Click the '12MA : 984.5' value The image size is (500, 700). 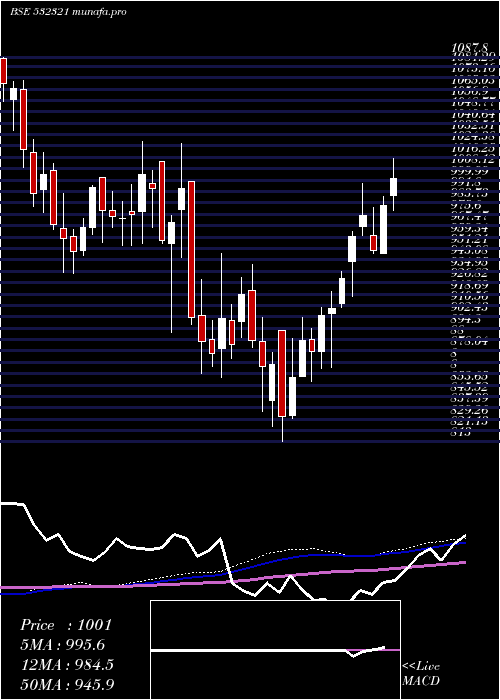pyautogui.click(x=67, y=665)
